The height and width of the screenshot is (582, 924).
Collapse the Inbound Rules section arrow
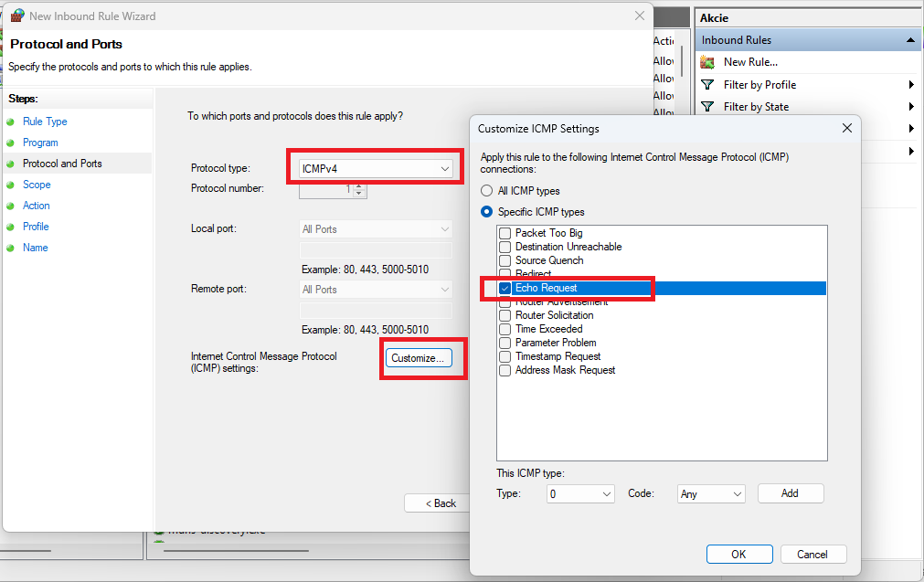coord(910,40)
